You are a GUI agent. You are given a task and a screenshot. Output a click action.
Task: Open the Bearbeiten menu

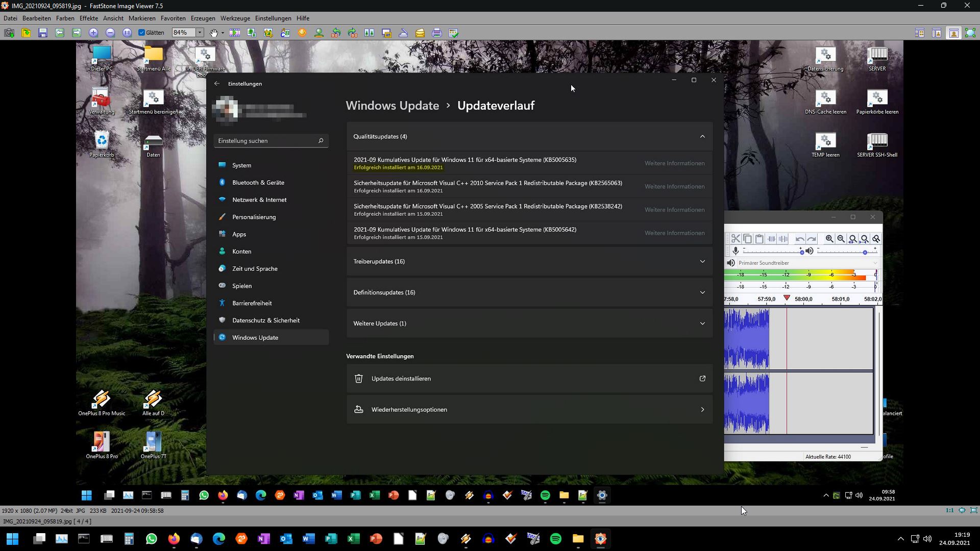pyautogui.click(x=36, y=18)
